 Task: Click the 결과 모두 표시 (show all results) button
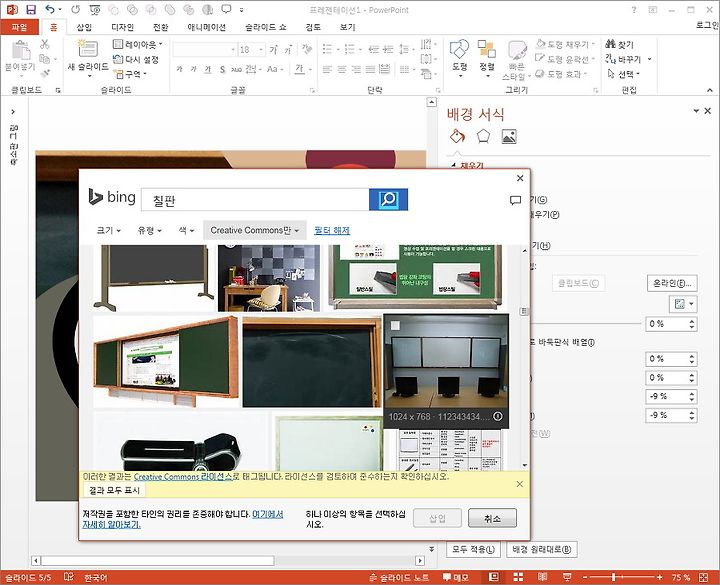coord(115,490)
